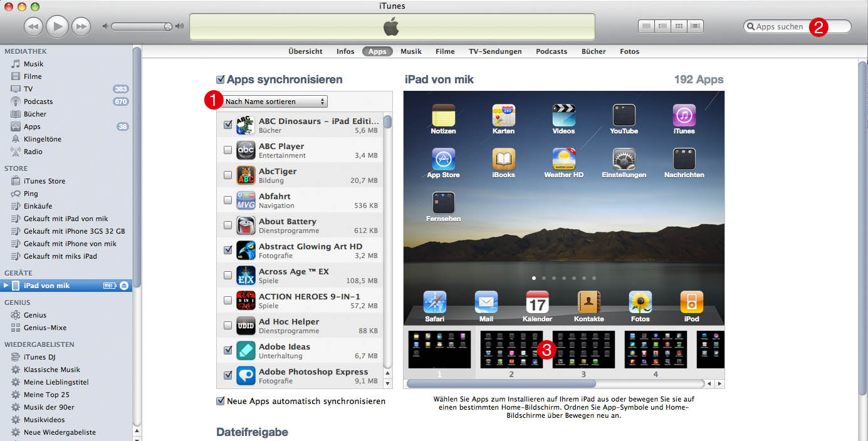Click the App Store icon on home screen
This screenshot has height=441, width=868.
(443, 158)
